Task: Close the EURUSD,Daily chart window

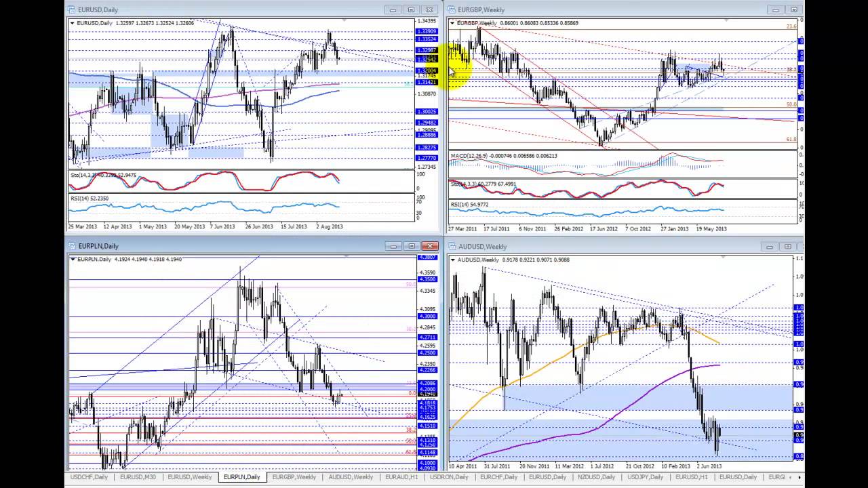Action: (x=429, y=9)
